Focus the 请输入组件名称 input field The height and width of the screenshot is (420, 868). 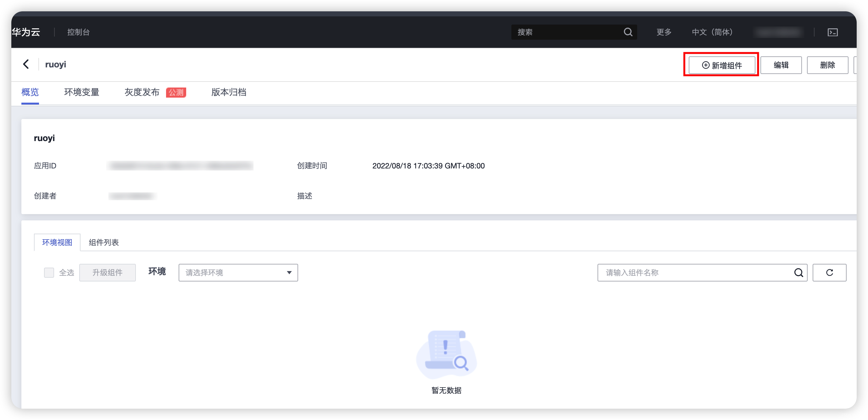tap(694, 273)
